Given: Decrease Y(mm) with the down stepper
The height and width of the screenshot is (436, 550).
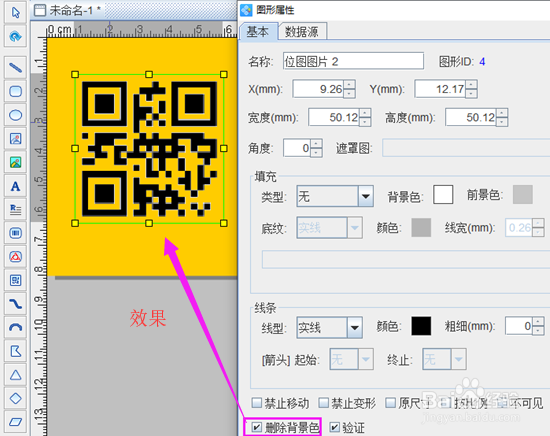Looking at the screenshot, I should (x=471, y=94).
